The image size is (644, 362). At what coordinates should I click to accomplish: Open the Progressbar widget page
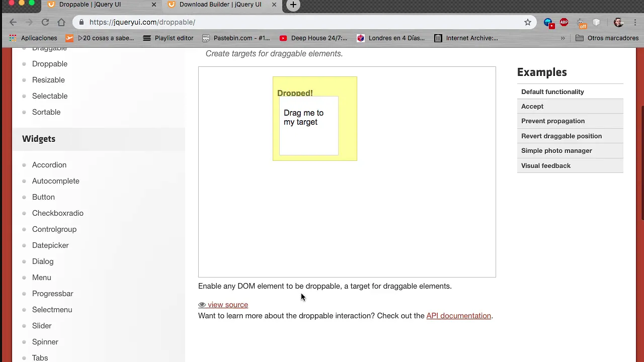[53, 294]
